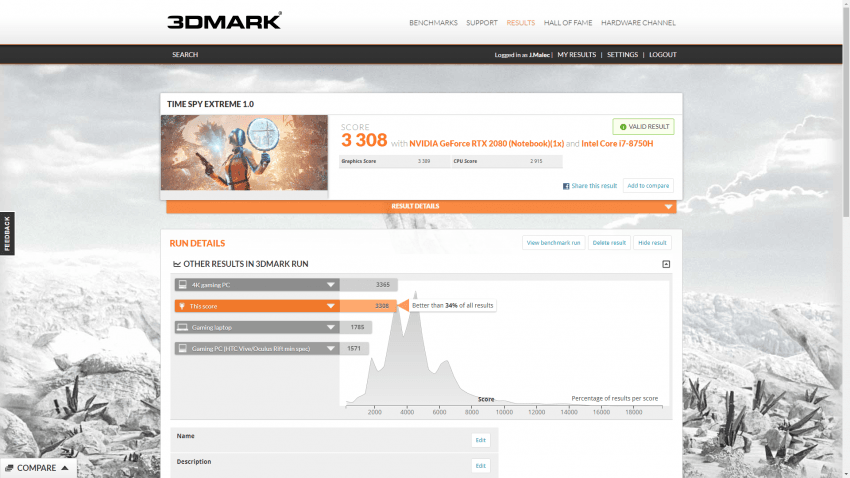Expand the Result Details bar
Screen dimensions: 850x478
pos(421,206)
